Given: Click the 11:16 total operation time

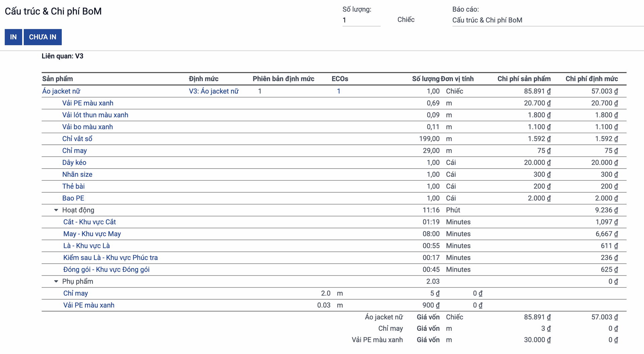Looking at the screenshot, I should [x=431, y=210].
